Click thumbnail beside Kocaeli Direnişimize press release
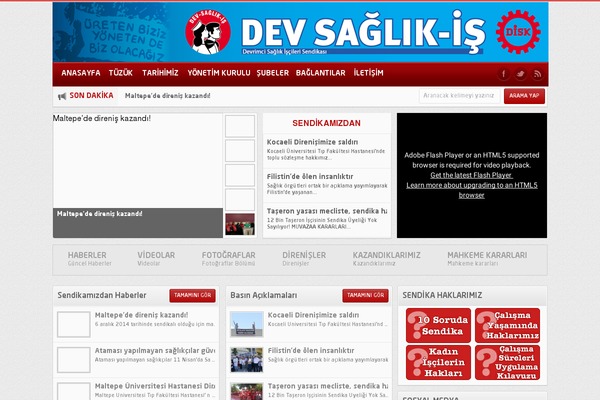 pos(247,324)
